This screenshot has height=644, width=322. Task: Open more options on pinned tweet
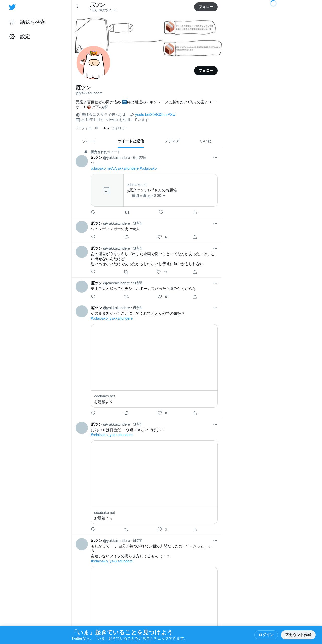click(215, 158)
